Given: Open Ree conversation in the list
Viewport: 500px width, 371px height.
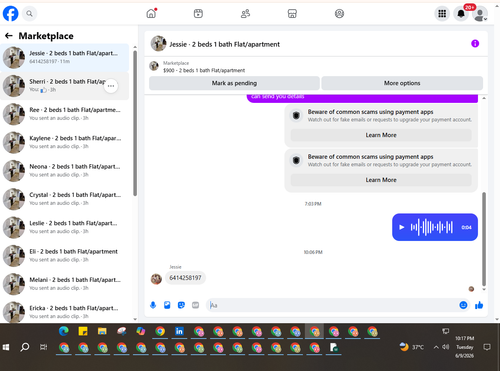Looking at the screenshot, I should click(x=65, y=114).
